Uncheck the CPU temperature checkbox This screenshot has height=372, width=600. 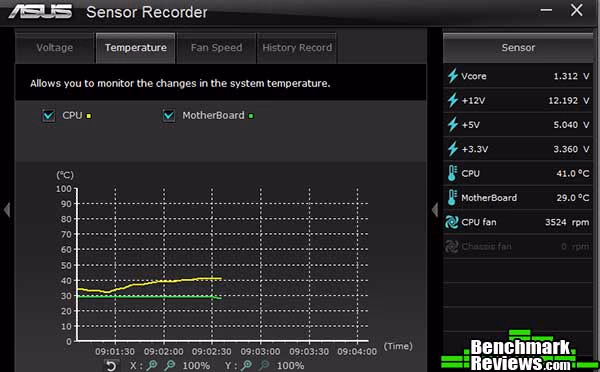49,115
